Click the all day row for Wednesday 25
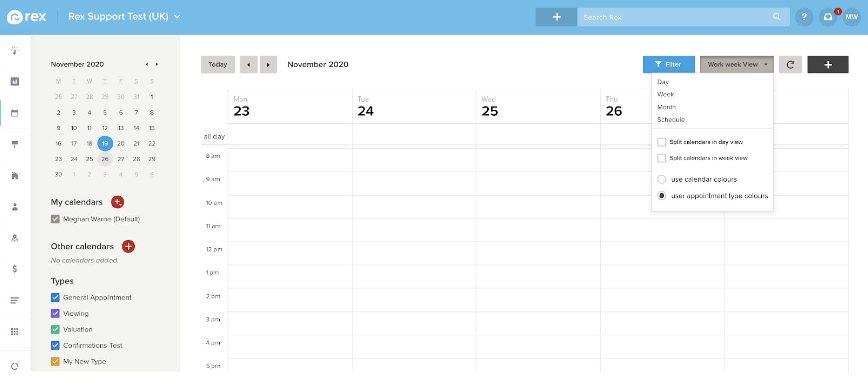 click(x=538, y=134)
